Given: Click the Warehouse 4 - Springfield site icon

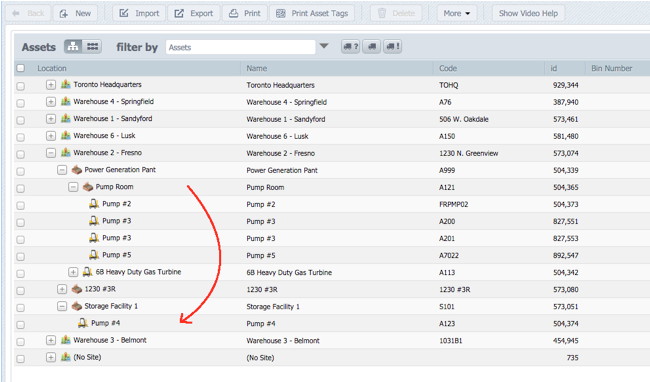Looking at the screenshot, I should [65, 102].
